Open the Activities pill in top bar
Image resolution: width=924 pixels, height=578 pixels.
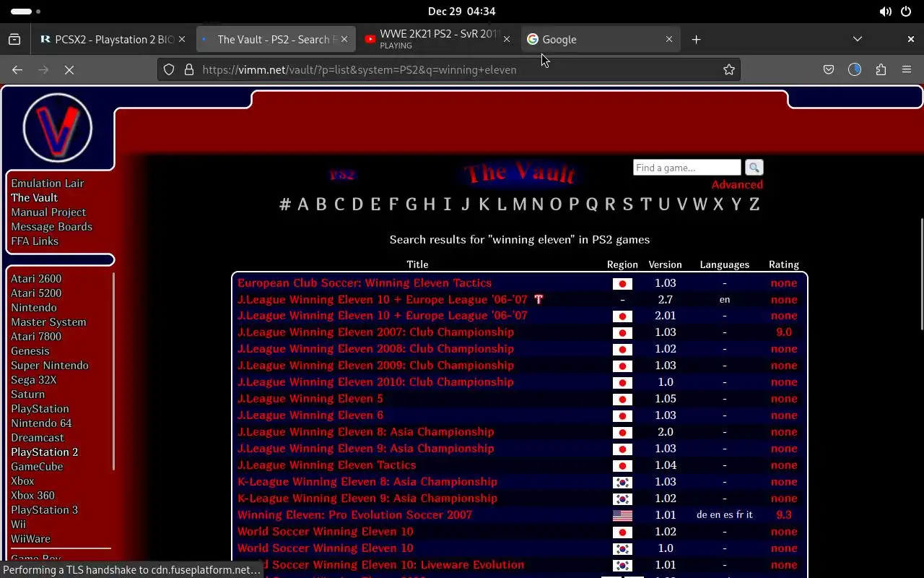tap(26, 12)
